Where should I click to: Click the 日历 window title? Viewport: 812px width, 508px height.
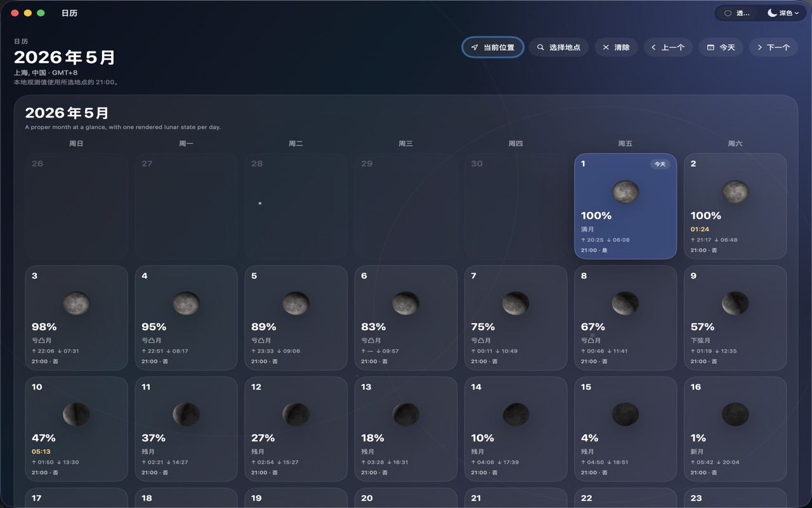[69, 13]
